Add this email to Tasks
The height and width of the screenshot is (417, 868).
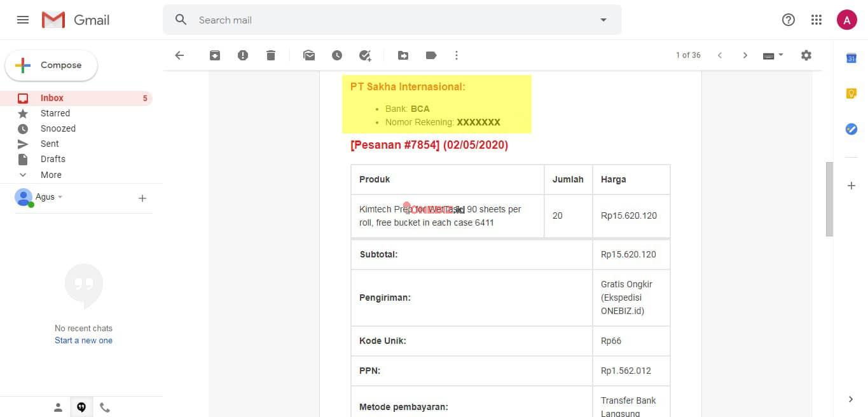(x=365, y=55)
